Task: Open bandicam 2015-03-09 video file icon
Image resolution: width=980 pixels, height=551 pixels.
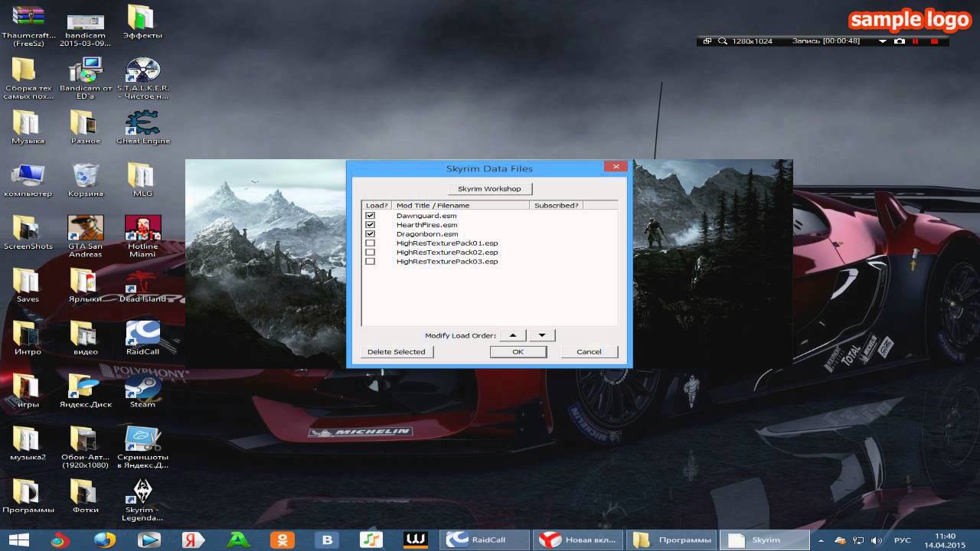Action: tap(86, 29)
